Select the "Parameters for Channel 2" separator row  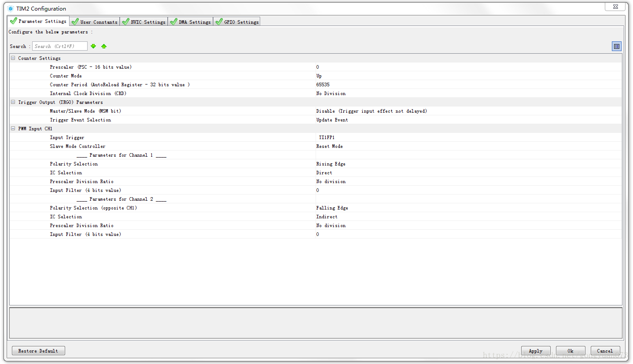(121, 199)
